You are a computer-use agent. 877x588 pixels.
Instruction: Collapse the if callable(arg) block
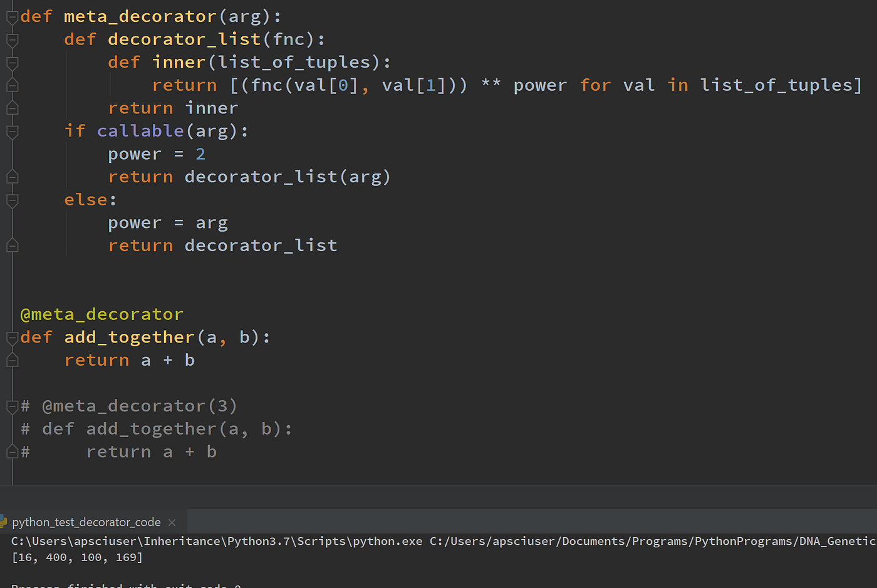12,132
